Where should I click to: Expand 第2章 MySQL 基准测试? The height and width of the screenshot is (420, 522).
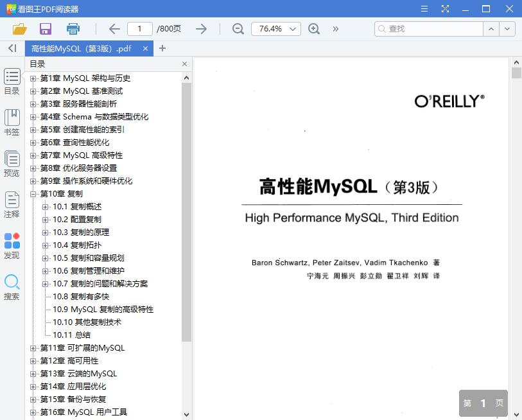[x=33, y=91]
